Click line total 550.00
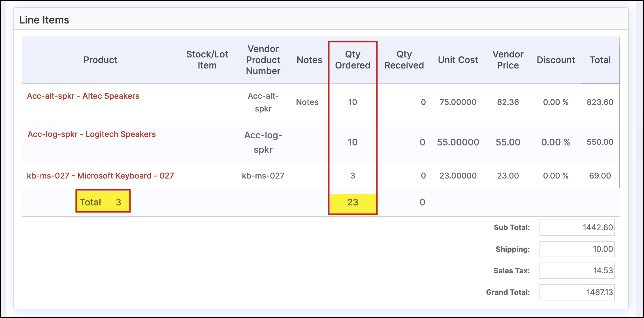This screenshot has height=318, width=644. (600, 142)
